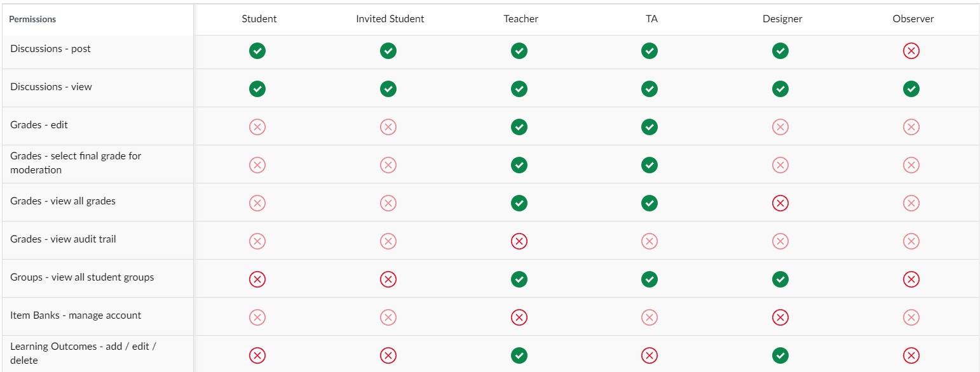
Task: Expand the Grades - edit permission row
Action: (39, 125)
